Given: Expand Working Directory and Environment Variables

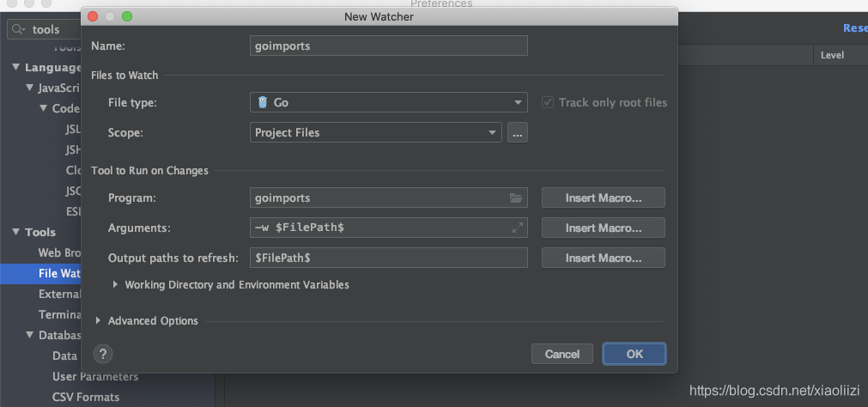Looking at the screenshot, I should pos(117,284).
